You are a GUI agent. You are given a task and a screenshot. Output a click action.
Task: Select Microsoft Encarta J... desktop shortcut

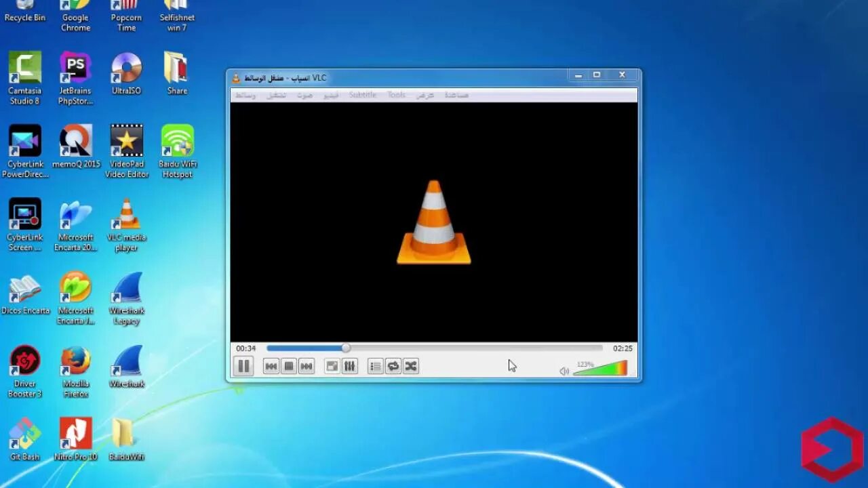(75, 298)
